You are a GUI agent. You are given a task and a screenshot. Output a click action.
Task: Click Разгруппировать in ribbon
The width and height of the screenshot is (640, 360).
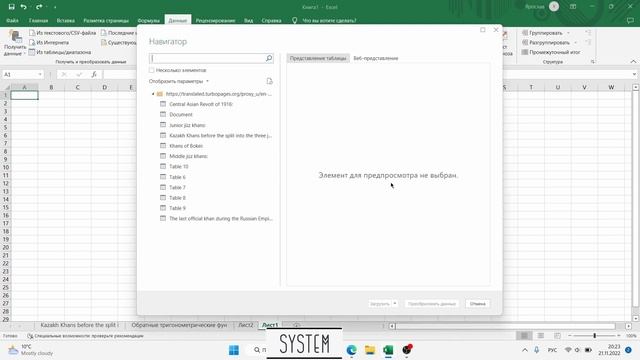point(549,42)
